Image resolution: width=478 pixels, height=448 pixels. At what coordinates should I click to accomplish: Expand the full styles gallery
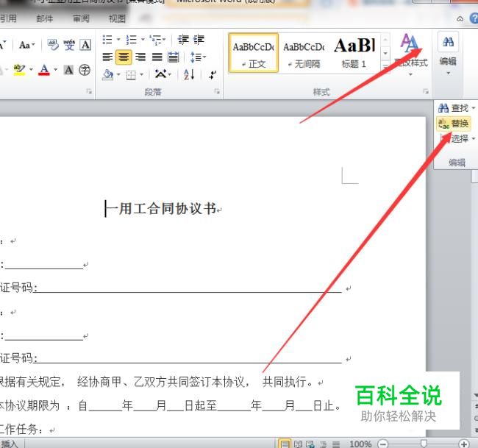[x=385, y=66]
